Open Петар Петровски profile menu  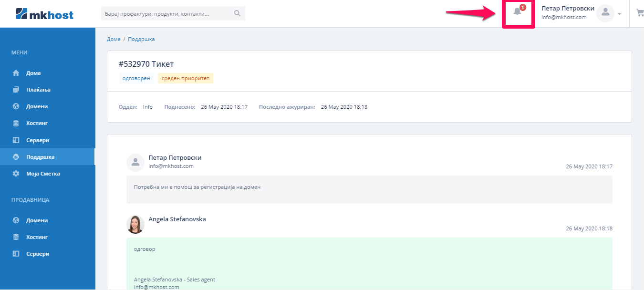[568, 9]
